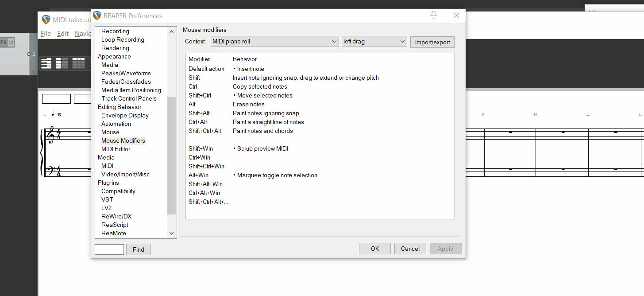This screenshot has width=644, height=296.
Task: Click inside the Find search field
Action: (109, 249)
